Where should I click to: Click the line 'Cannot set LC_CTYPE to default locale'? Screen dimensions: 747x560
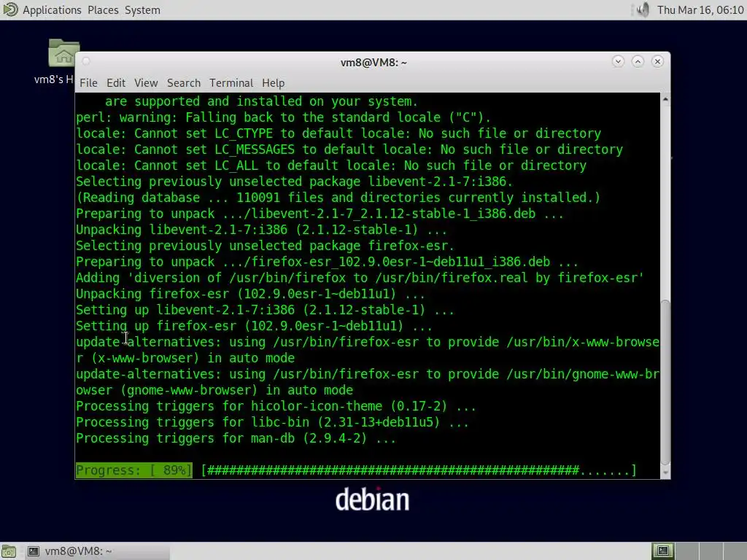(338, 133)
